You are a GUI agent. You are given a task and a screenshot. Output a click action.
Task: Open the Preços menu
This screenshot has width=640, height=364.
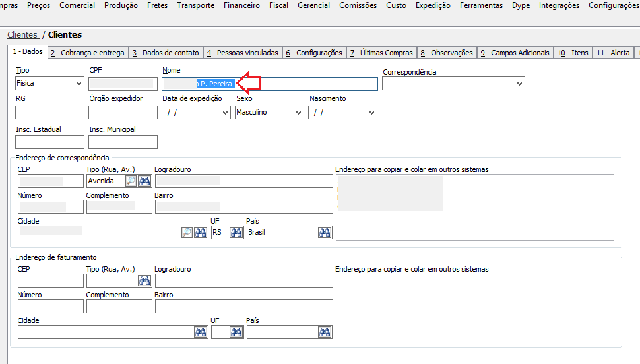click(x=39, y=5)
